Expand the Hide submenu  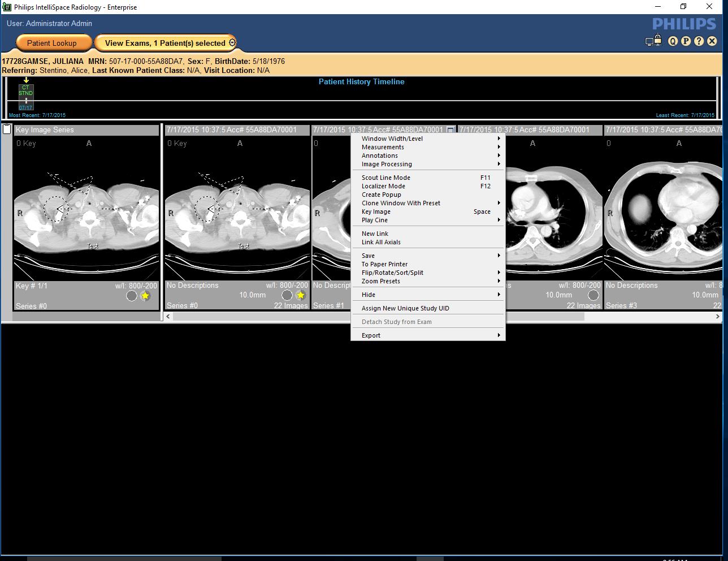428,295
